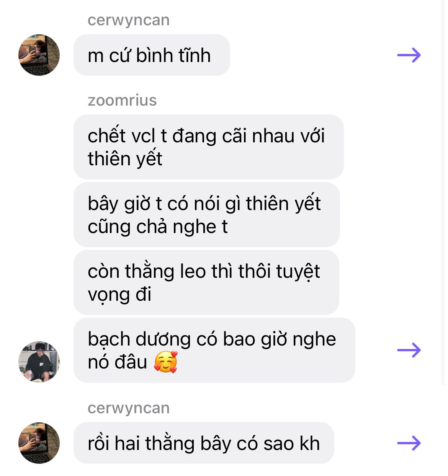Screen dimensions: 448x476
Task: Open cerwyncan's avatar beside "m cứ bình tĩnh"
Action: point(39,55)
